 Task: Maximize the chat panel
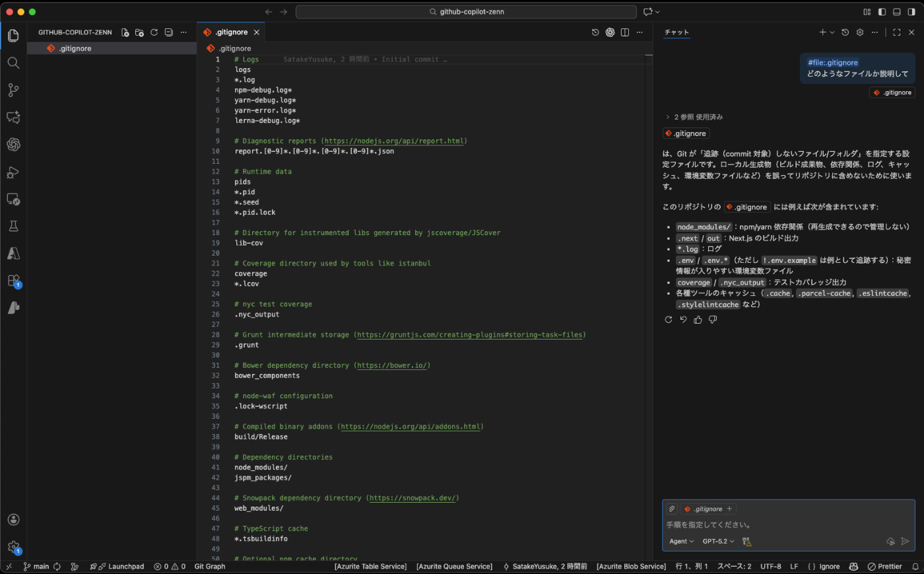pos(896,32)
